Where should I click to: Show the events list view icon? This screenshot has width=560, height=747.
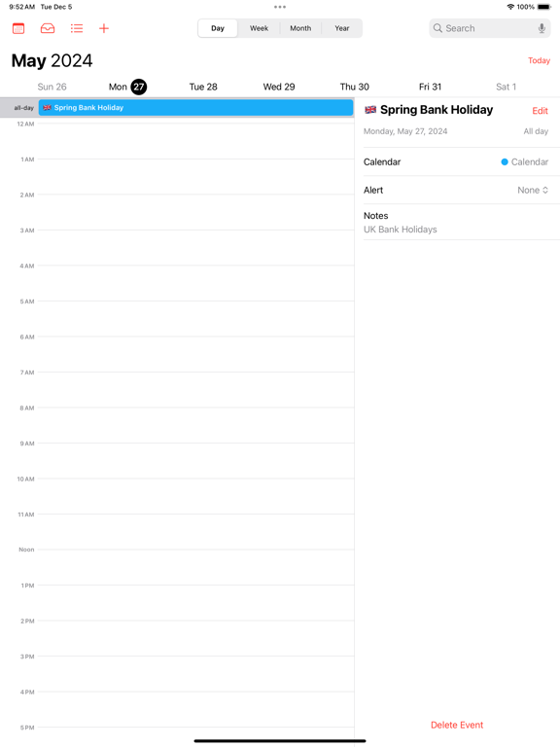tap(77, 28)
